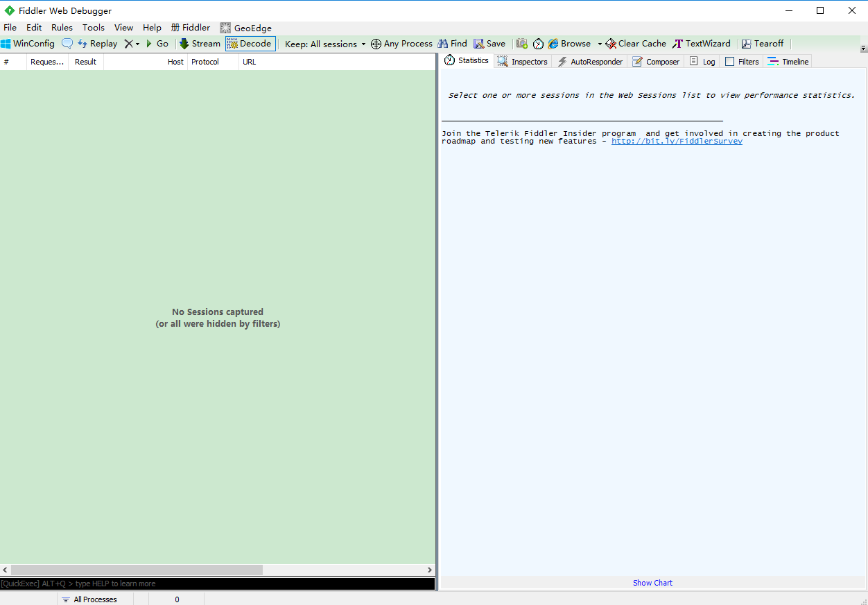Open Find sessions binoculars tool
Image resolution: width=868 pixels, height=605 pixels.
click(x=452, y=44)
